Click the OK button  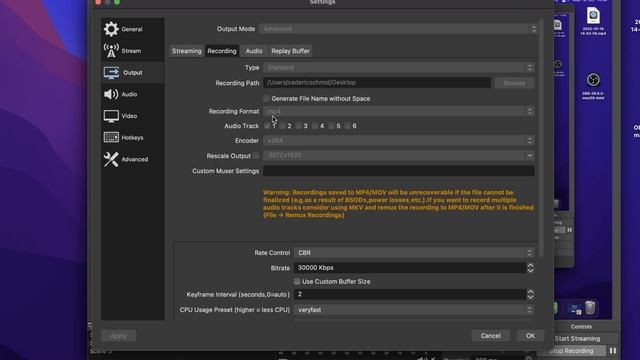(x=530, y=336)
